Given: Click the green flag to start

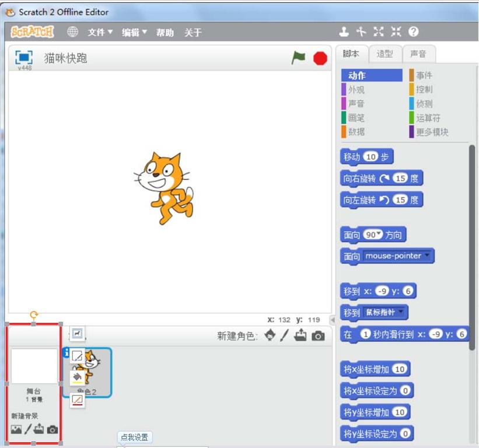Looking at the screenshot, I should [x=299, y=58].
